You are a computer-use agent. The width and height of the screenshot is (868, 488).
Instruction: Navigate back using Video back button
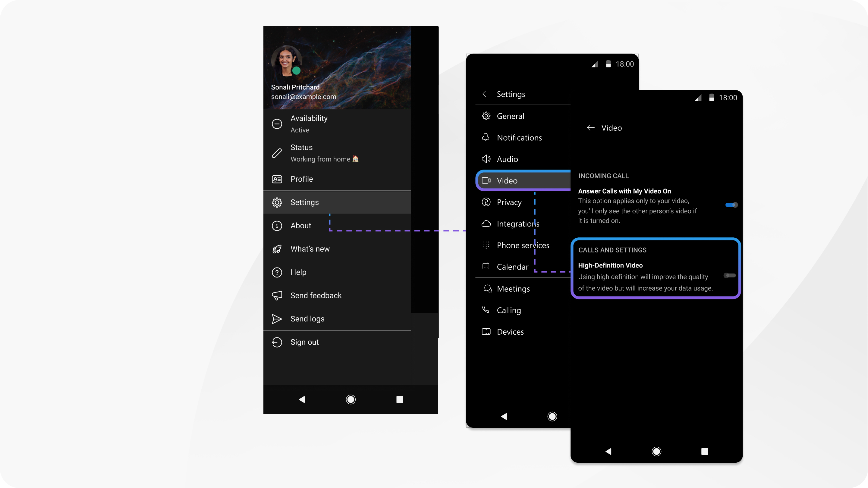click(x=590, y=127)
